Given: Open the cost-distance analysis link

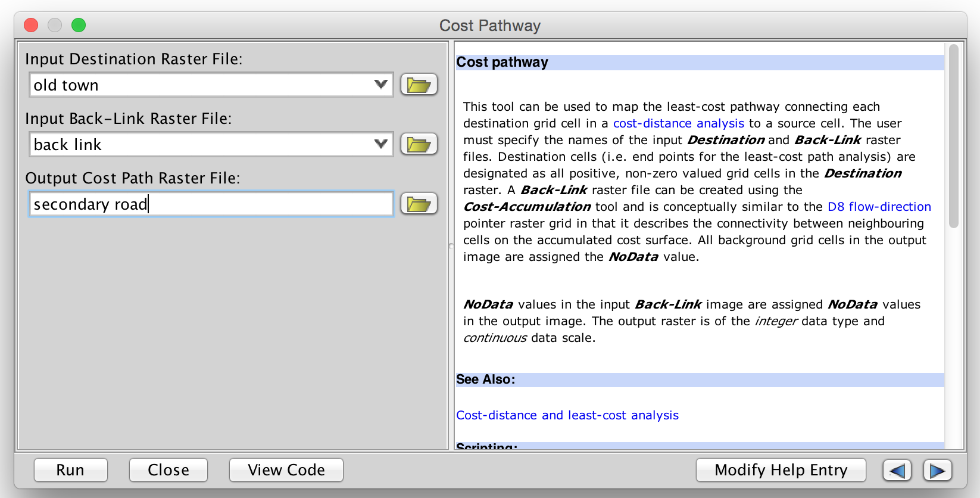Looking at the screenshot, I should coord(679,123).
